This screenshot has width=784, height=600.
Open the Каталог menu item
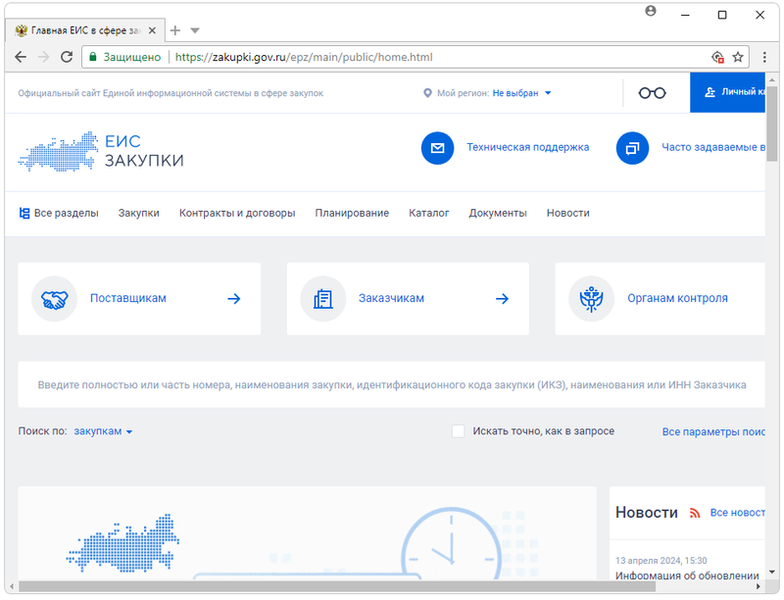click(x=429, y=214)
